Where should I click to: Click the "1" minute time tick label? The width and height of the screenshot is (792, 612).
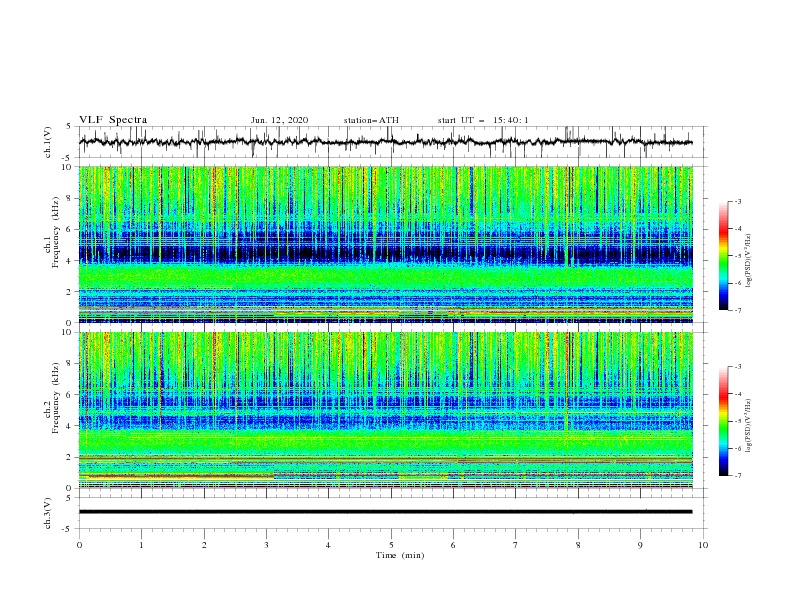point(141,545)
